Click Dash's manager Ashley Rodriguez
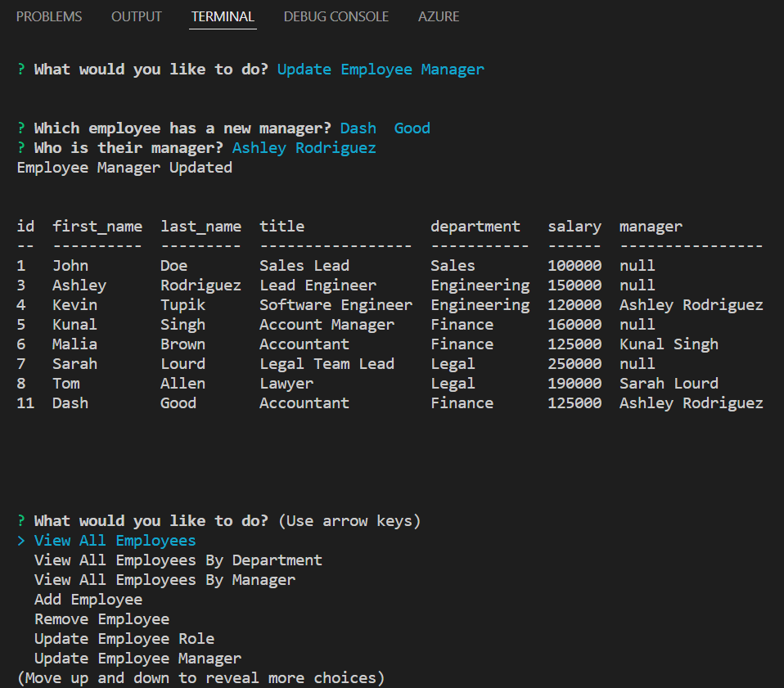Image resolution: width=784 pixels, height=688 pixels. coord(692,403)
